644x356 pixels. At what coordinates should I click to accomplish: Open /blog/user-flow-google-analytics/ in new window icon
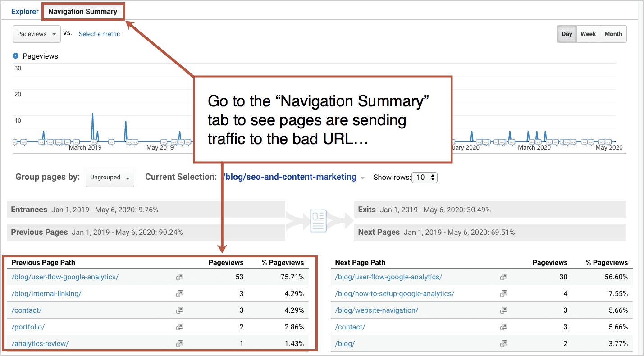click(x=179, y=277)
